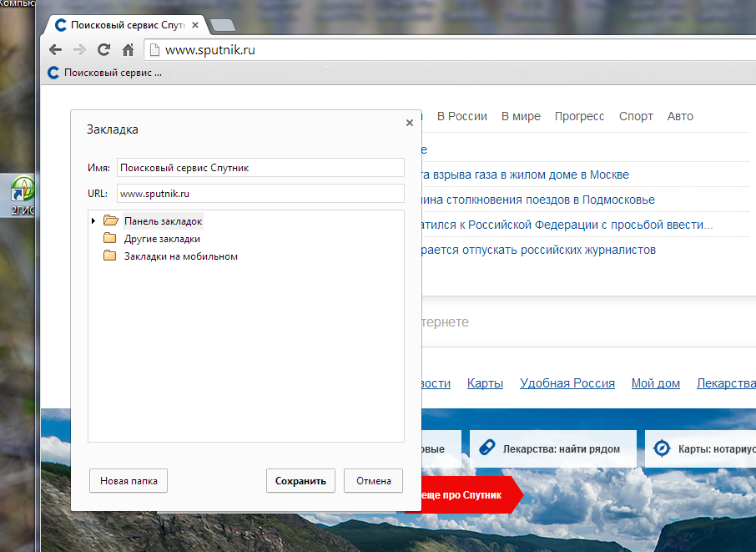Open headline about российских журналистов

pyautogui.click(x=538, y=250)
